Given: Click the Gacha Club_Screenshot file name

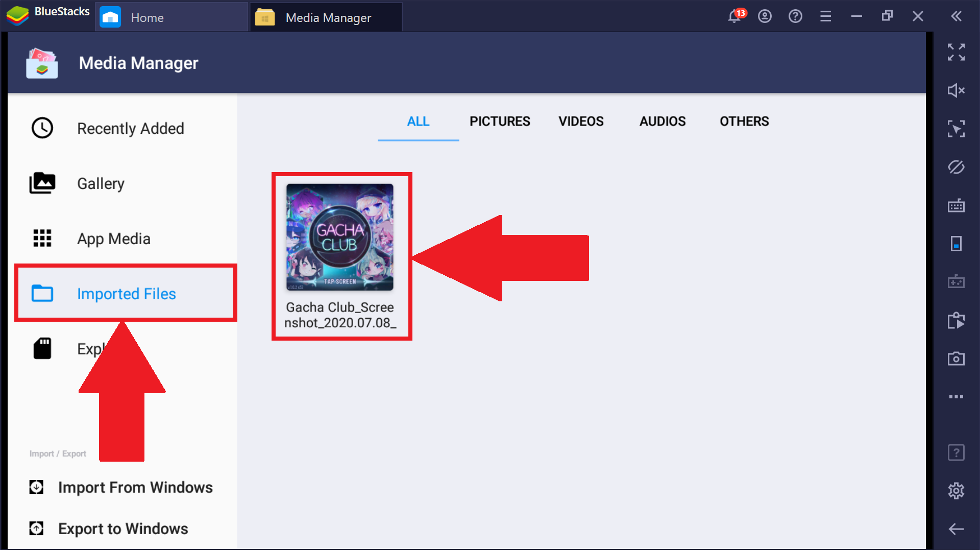Looking at the screenshot, I should tap(340, 315).
